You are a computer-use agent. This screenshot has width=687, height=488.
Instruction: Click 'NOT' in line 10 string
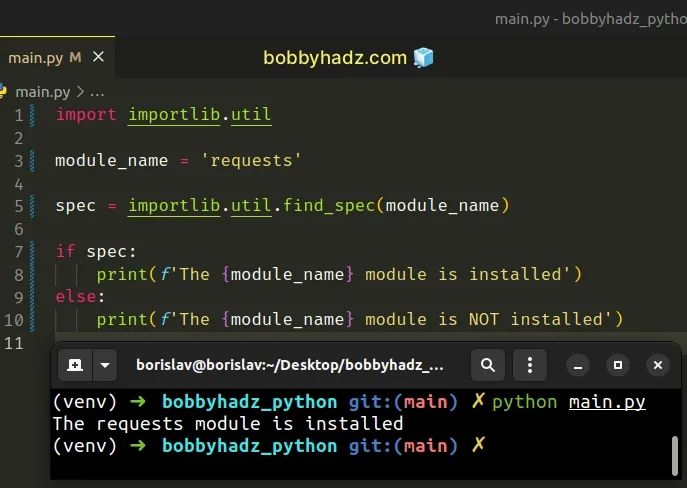pyautogui.click(x=484, y=319)
